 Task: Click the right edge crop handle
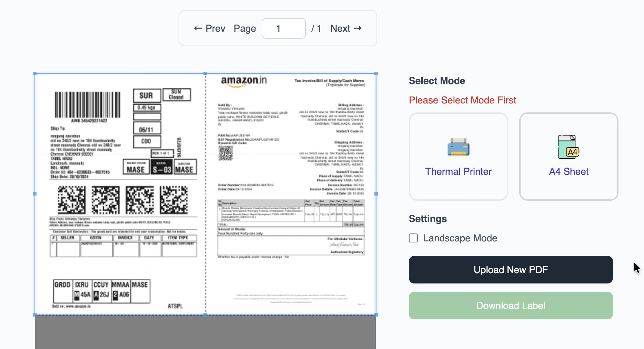[375, 194]
